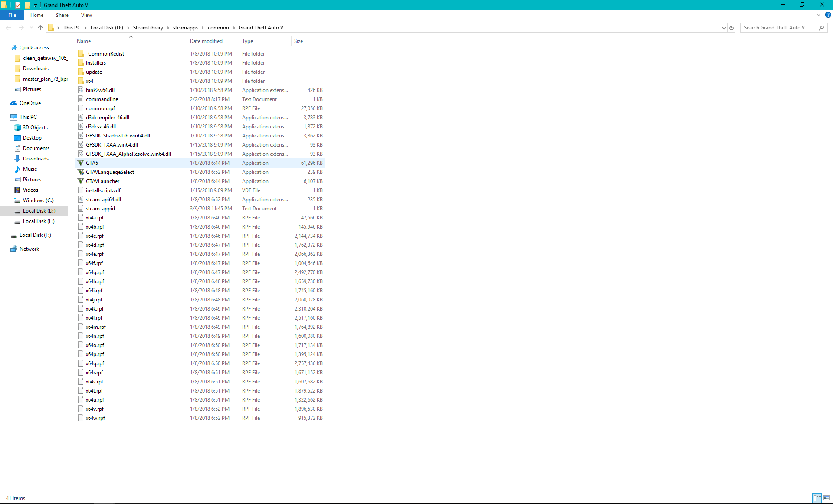The height and width of the screenshot is (504, 833).
Task: Open master_plan_78_bpr quick access folder
Action: [41, 79]
